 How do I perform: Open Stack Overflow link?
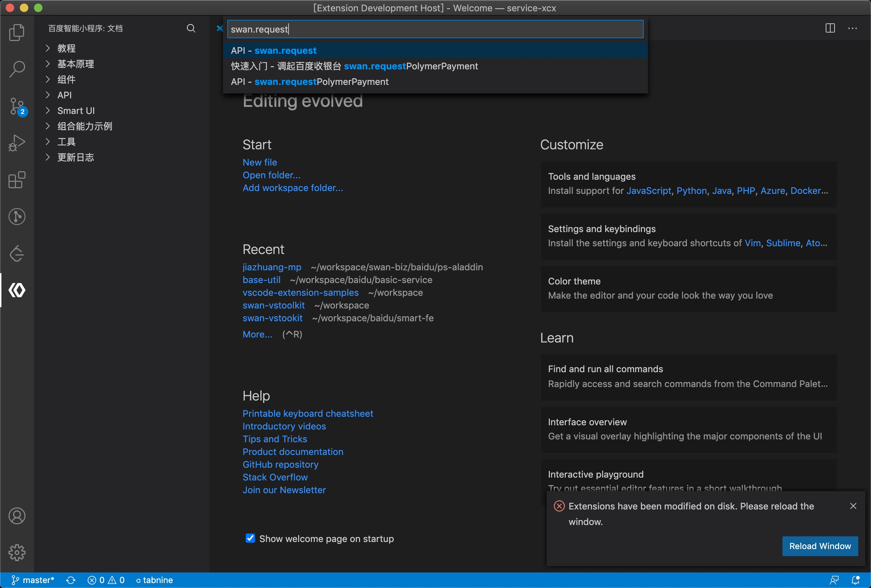[x=275, y=477]
